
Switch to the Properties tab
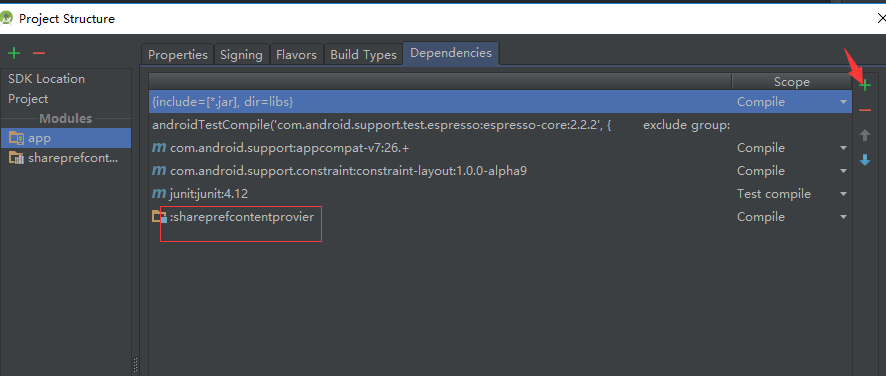tap(178, 55)
